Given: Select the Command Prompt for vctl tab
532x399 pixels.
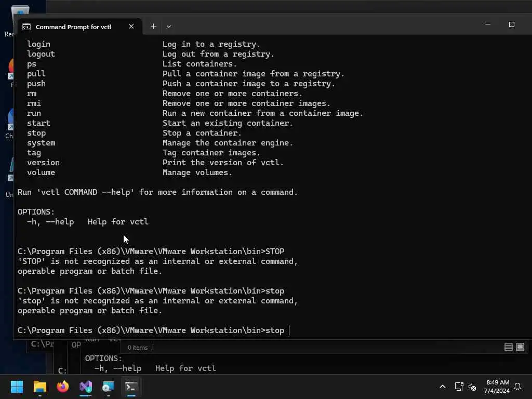Looking at the screenshot, I should pos(79,26).
